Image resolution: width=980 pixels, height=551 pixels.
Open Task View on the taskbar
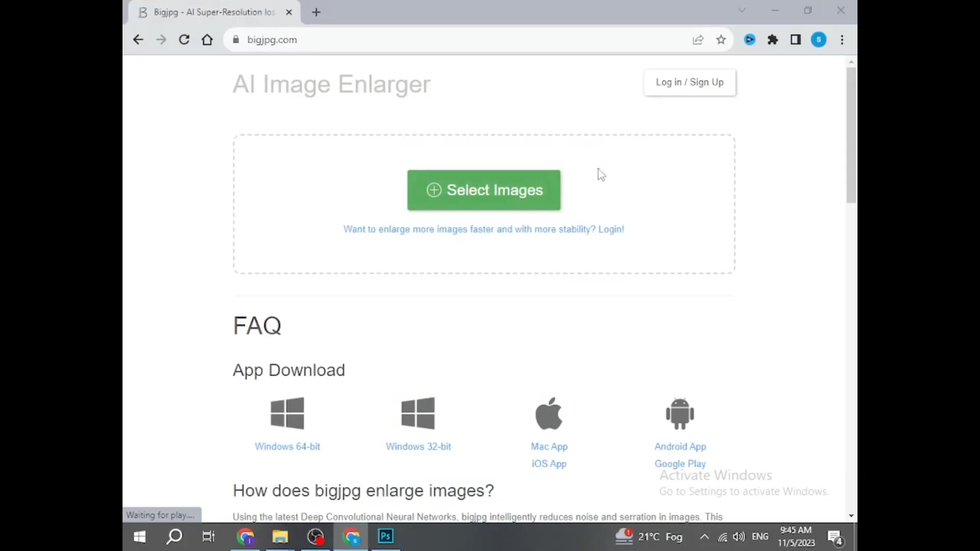[x=209, y=537]
